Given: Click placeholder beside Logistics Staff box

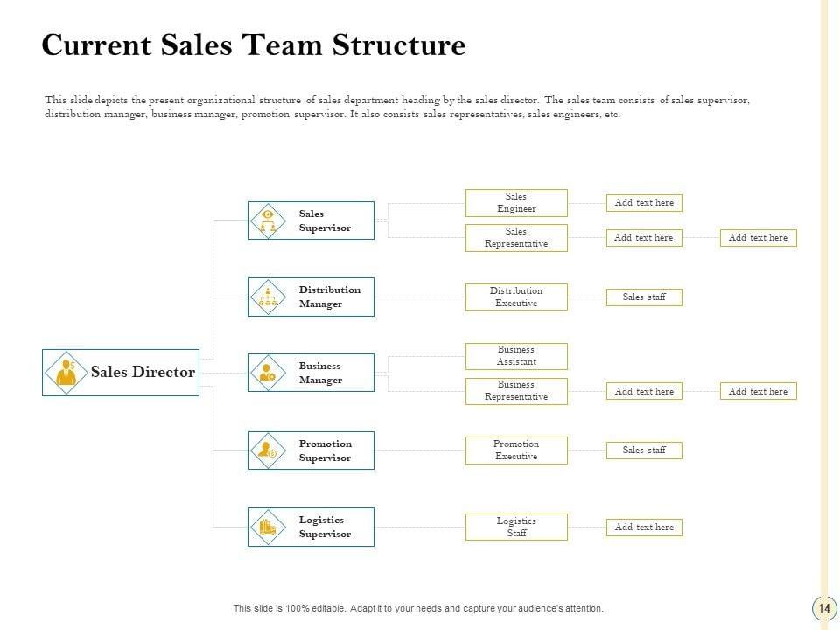Looking at the screenshot, I should pyautogui.click(x=644, y=528).
